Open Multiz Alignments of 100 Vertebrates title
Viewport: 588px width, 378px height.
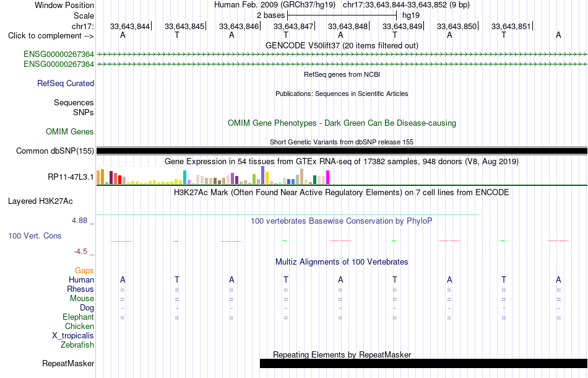point(342,262)
